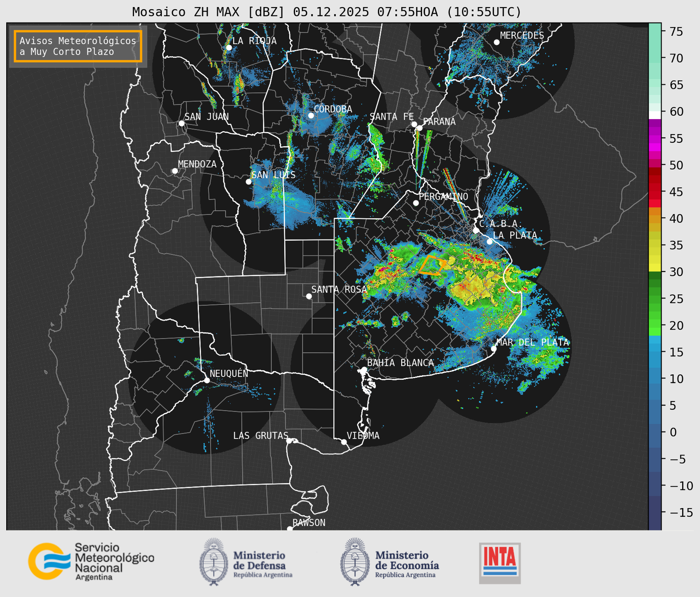
Task: Click the Pergamino city marker dot
Action: point(416,203)
